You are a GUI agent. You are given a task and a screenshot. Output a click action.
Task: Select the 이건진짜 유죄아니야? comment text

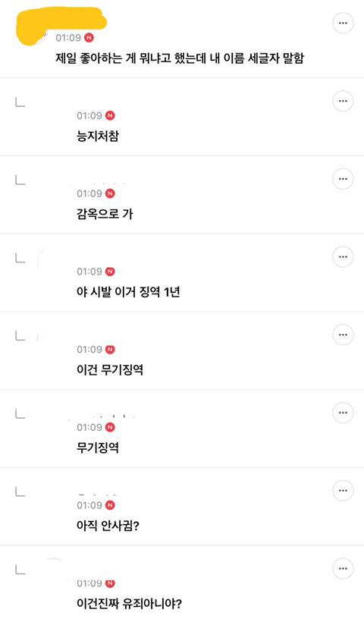(129, 604)
